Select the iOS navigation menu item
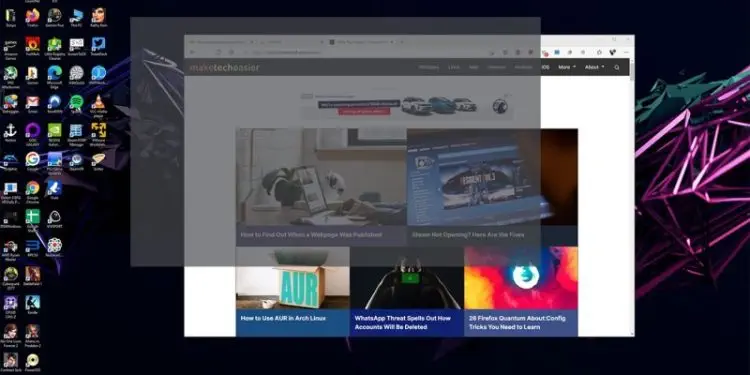 pyautogui.click(x=545, y=67)
